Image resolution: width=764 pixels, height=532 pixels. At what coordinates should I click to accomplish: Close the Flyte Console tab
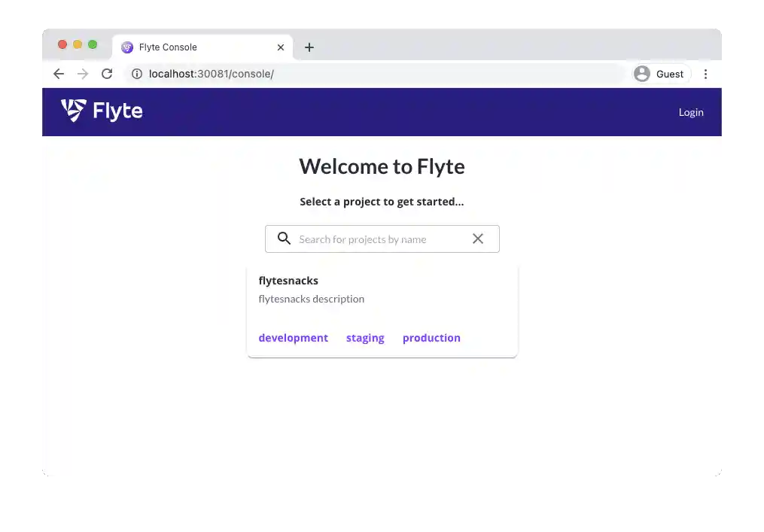[280, 47]
